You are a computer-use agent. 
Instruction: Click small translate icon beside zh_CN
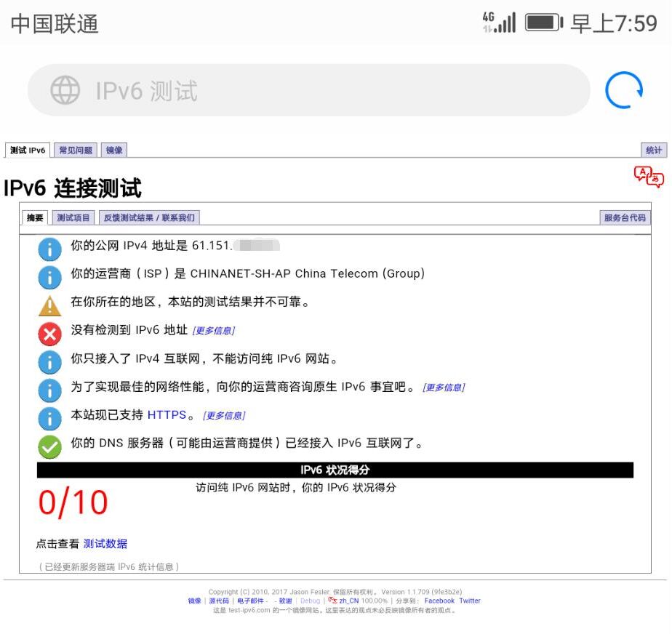coord(332,601)
